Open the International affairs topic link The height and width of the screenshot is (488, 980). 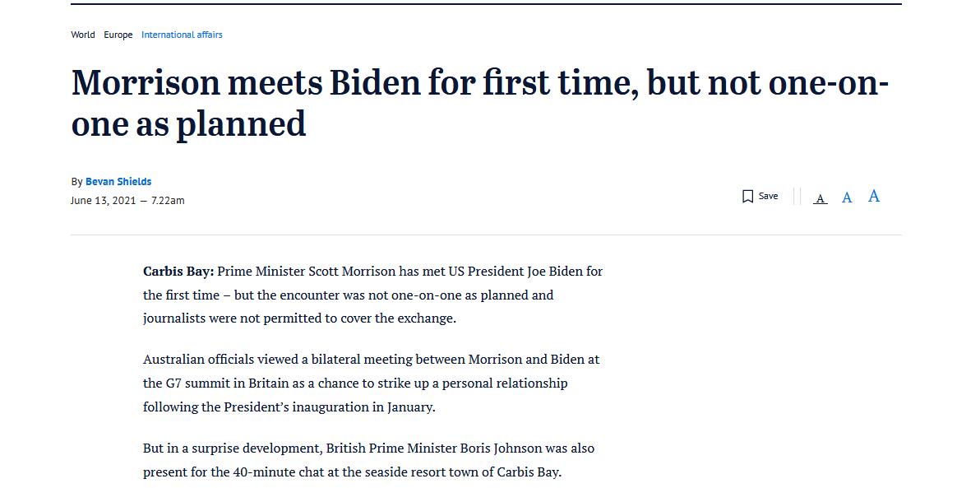point(182,35)
